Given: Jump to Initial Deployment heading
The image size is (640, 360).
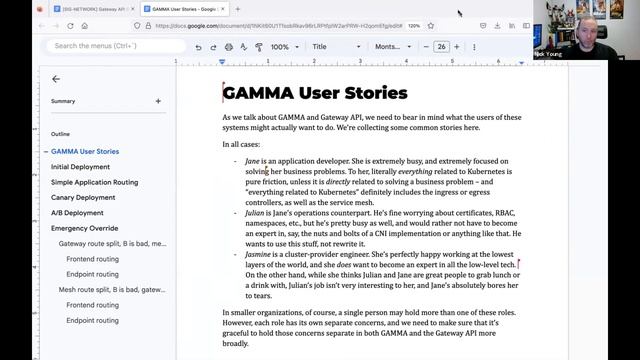Looking at the screenshot, I should tap(80, 167).
